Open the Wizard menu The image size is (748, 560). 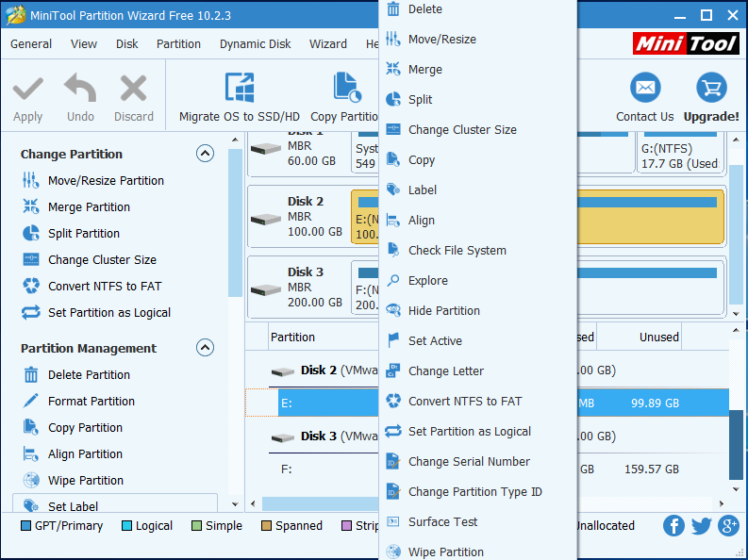click(327, 44)
